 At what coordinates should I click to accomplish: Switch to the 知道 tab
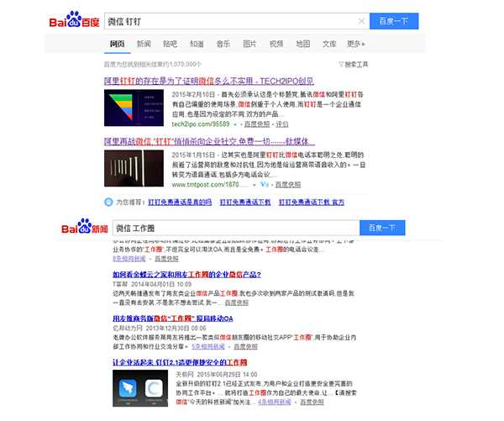click(x=197, y=44)
